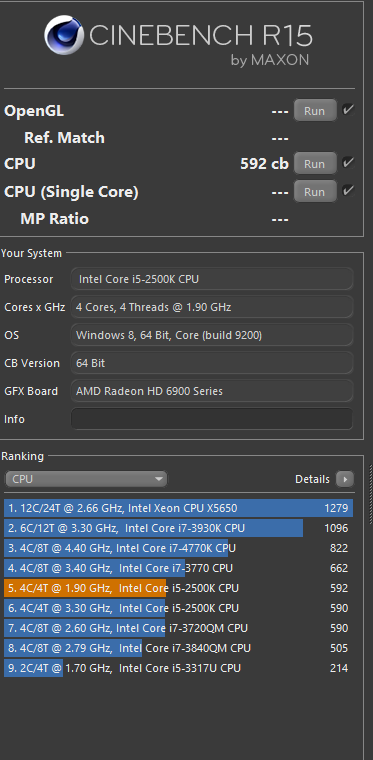Screen dimensions: 373x760
Task: Select the i7-3840QM ranking row
Action: (x=178, y=648)
